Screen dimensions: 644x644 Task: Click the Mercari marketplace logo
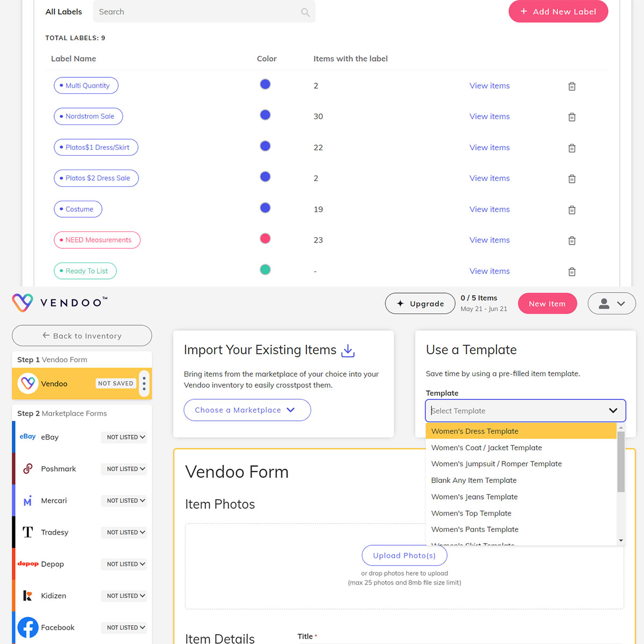(28, 501)
